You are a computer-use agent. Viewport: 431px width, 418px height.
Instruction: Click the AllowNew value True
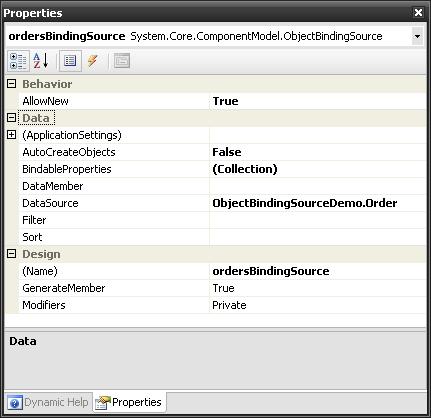(225, 101)
